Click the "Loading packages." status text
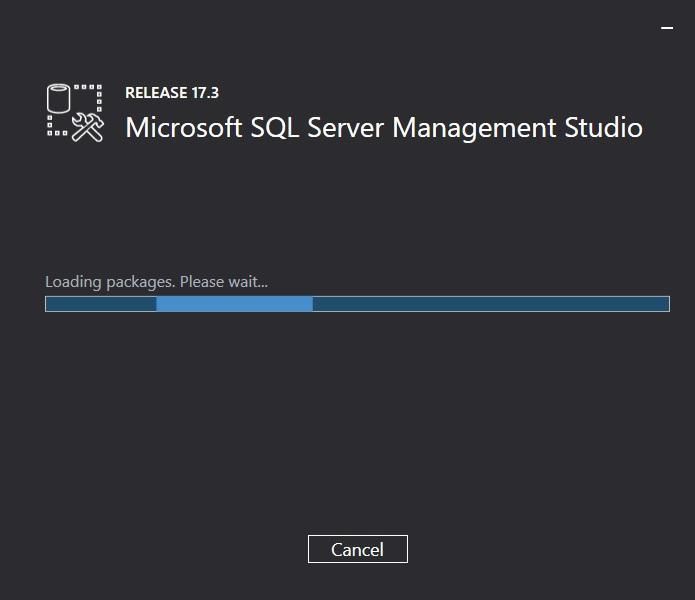The height and width of the screenshot is (600, 695). tap(110, 282)
